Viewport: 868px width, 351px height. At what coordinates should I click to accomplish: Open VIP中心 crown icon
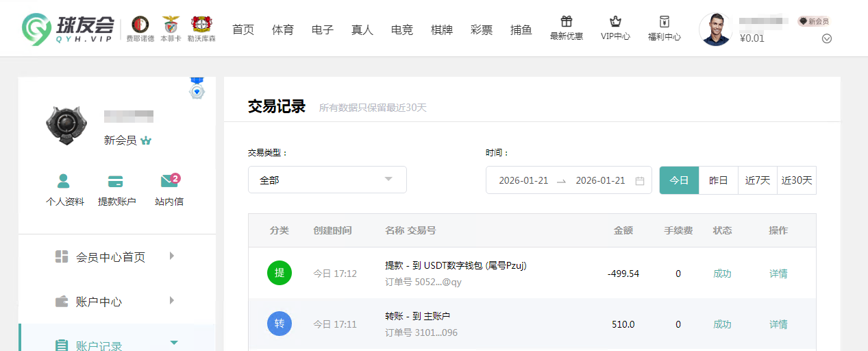615,21
